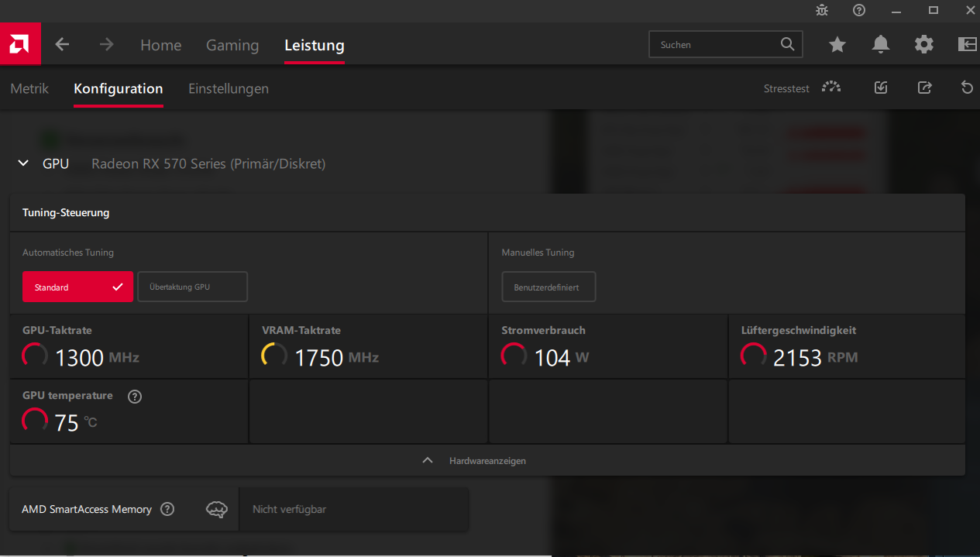Click the Tuning-Steuerung heading

66,212
